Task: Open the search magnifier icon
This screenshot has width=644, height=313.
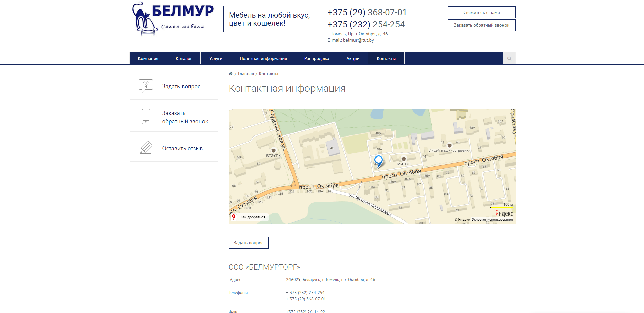Action: [509, 58]
